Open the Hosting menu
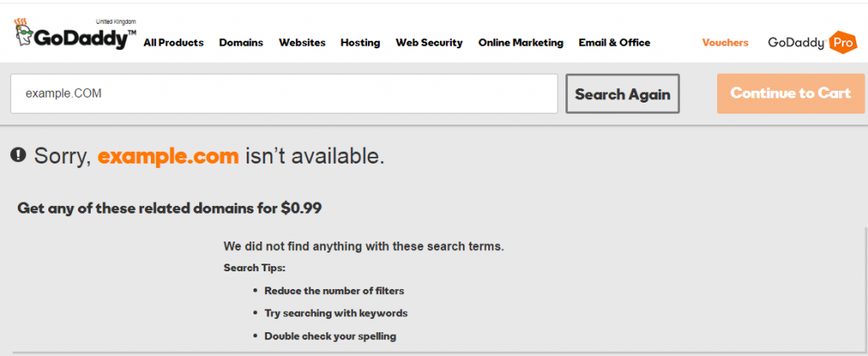 pos(360,42)
